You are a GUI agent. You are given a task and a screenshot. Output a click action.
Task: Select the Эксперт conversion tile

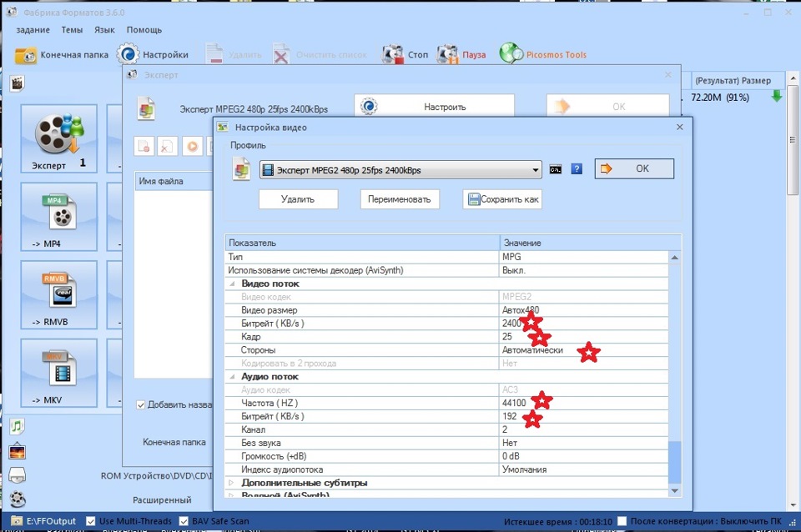point(58,138)
